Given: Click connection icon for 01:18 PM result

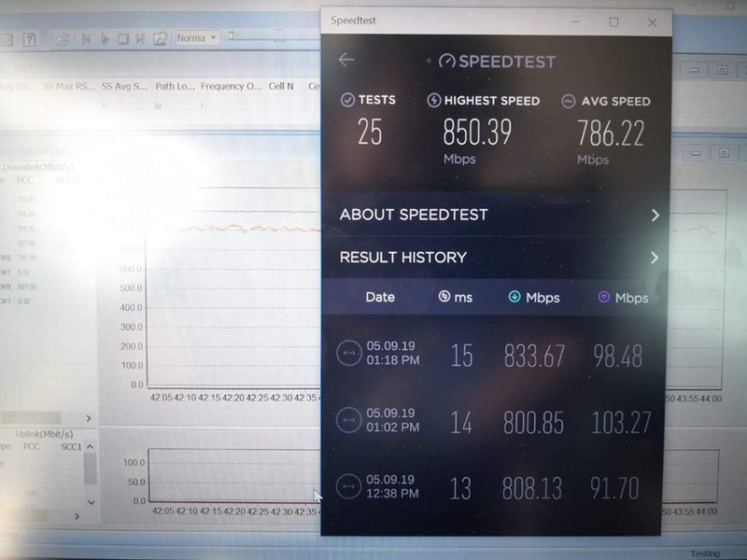Looking at the screenshot, I should point(349,353).
